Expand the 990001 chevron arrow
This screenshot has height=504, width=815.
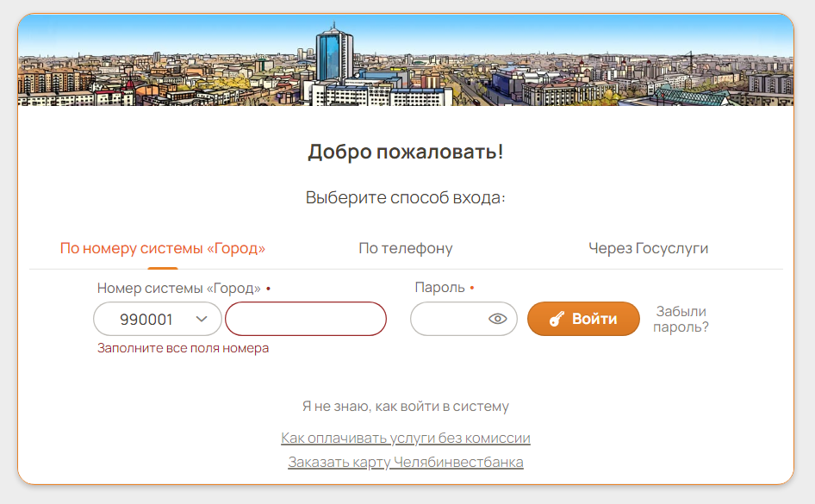pyautogui.click(x=202, y=319)
